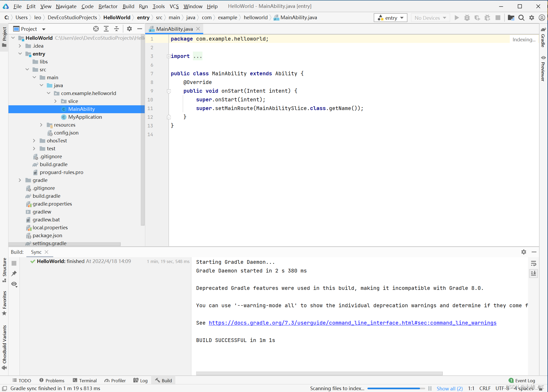
Task: Click the Run play button in toolbar
Action: click(457, 18)
